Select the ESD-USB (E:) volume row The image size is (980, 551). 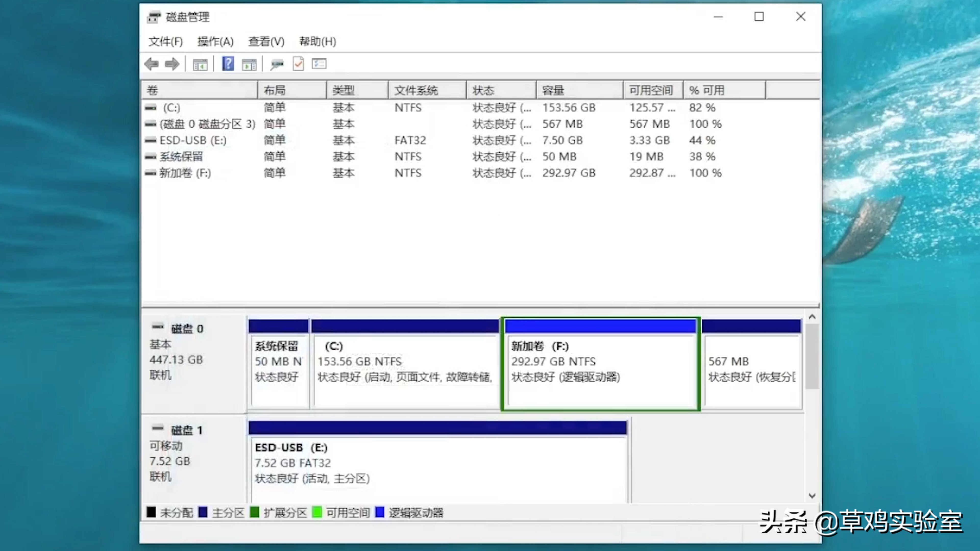click(193, 140)
